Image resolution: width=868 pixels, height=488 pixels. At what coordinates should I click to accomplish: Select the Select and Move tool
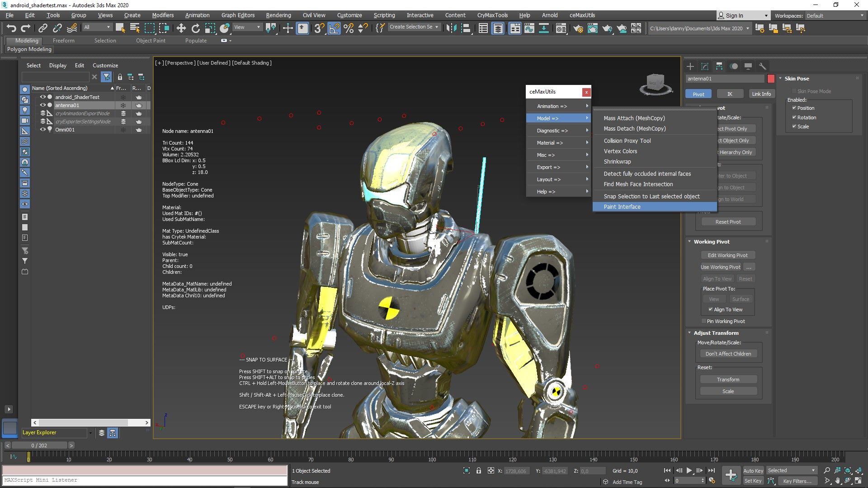point(182,28)
